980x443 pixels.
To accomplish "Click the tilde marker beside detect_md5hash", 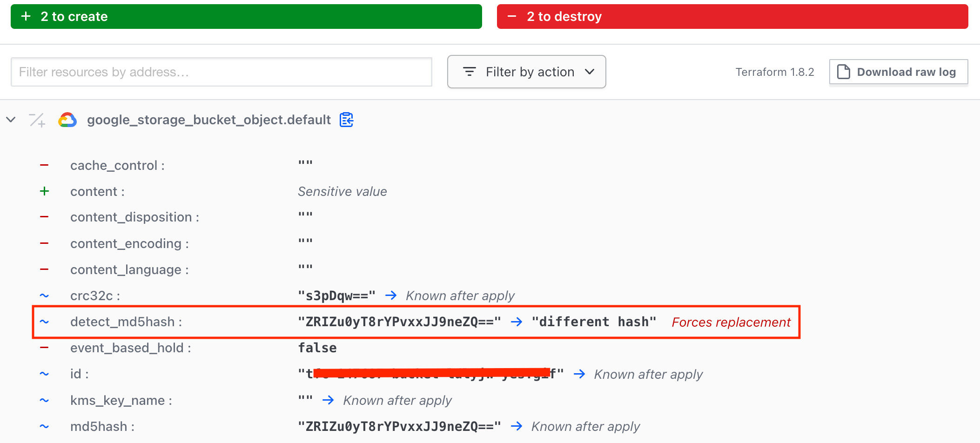I will click(44, 322).
